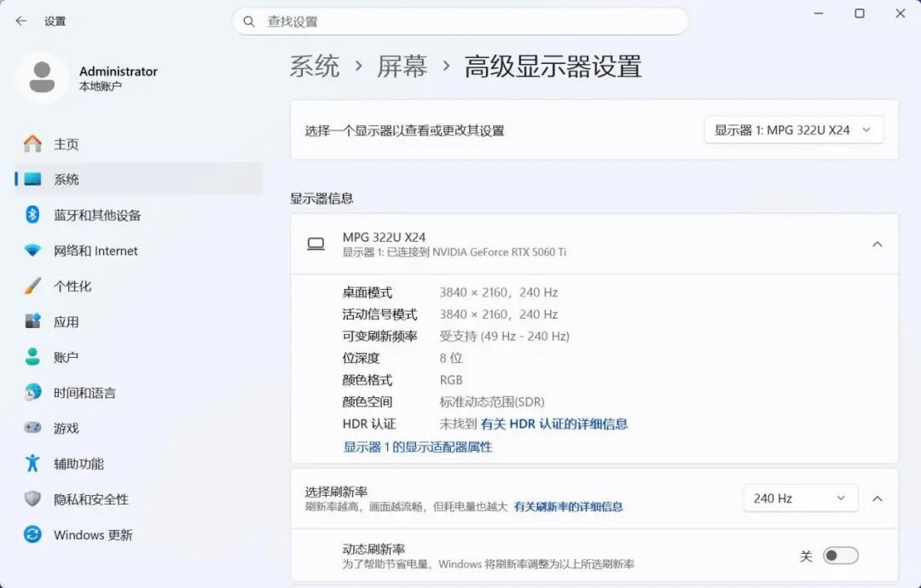Screen dimensions: 921x588
Task: Open the 主页 home icon
Action: point(33,144)
